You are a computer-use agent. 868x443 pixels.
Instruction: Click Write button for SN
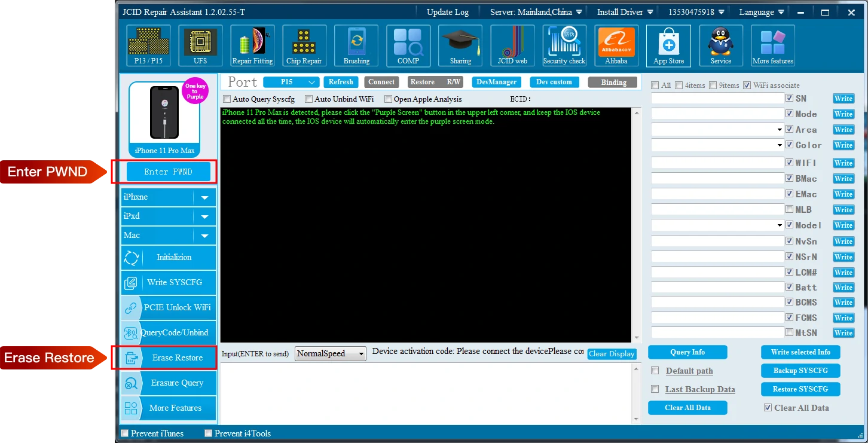click(843, 99)
